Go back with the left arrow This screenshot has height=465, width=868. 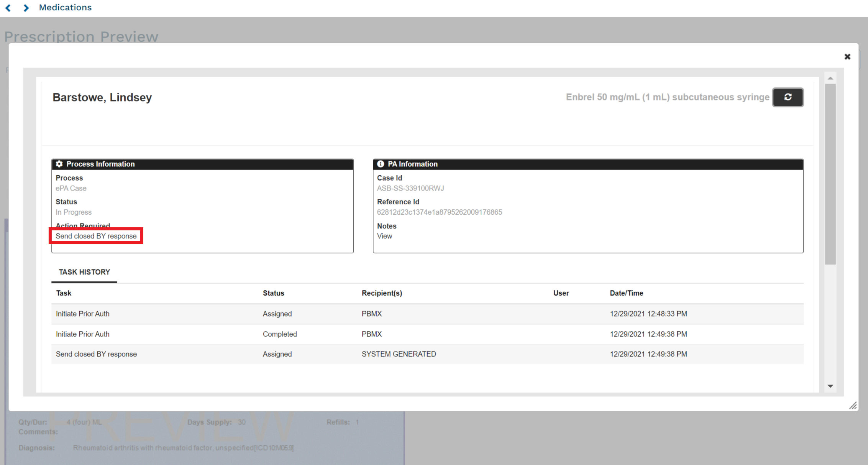pos(8,8)
